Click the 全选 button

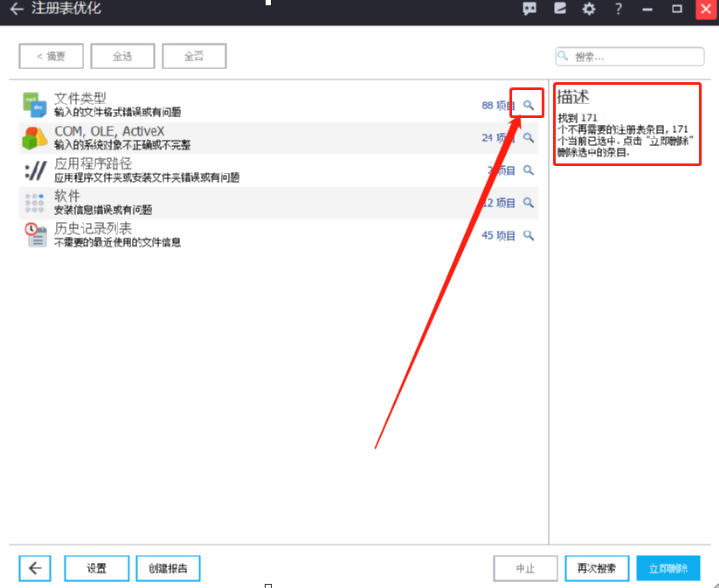[122, 56]
